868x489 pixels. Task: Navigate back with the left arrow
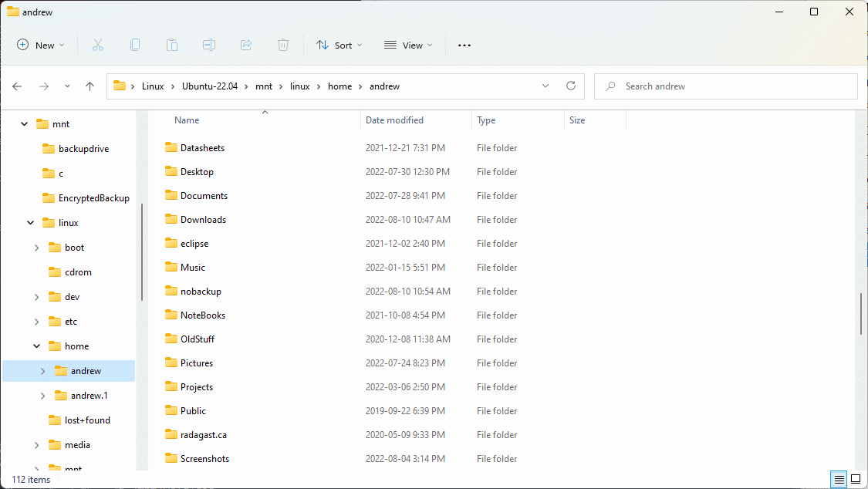click(x=17, y=86)
